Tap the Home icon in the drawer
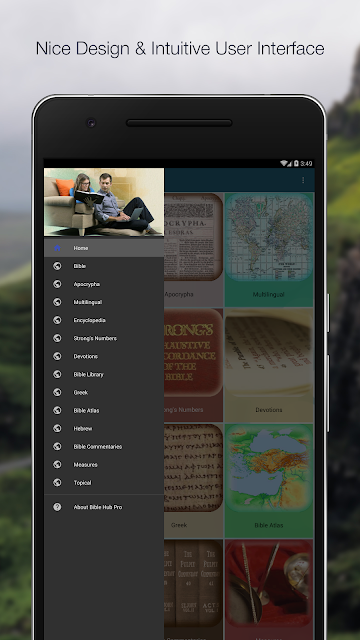 pyautogui.click(x=57, y=248)
